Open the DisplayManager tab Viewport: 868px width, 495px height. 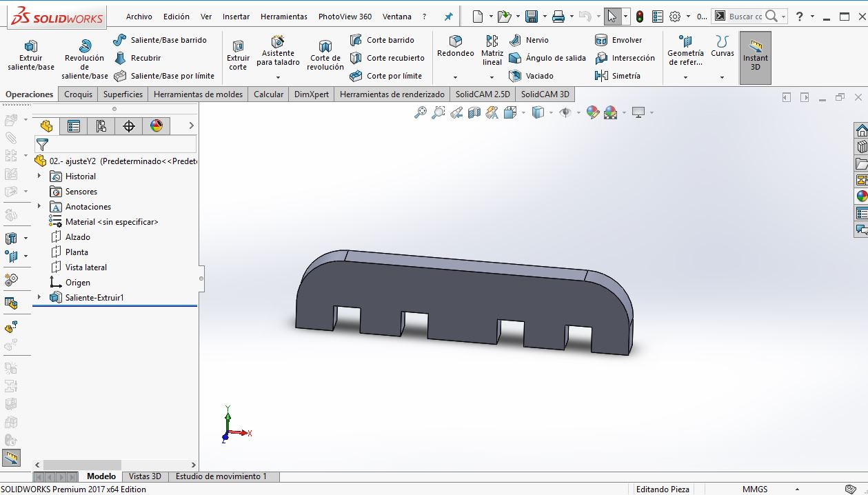coord(157,125)
